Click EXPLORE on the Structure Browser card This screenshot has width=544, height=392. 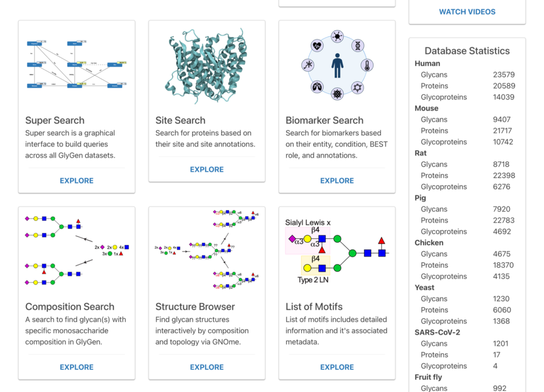(x=207, y=367)
